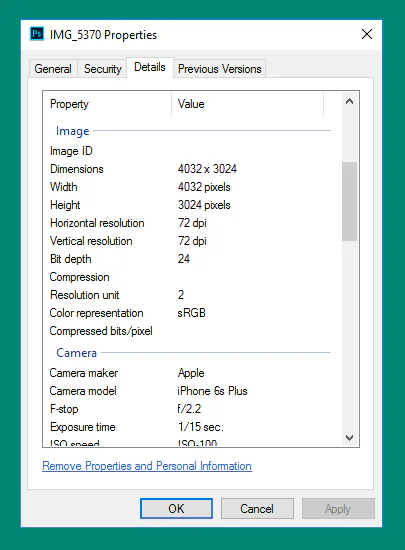This screenshot has height=550, width=405.
Task: Click the vertical scrollbar thumb
Action: click(349, 201)
